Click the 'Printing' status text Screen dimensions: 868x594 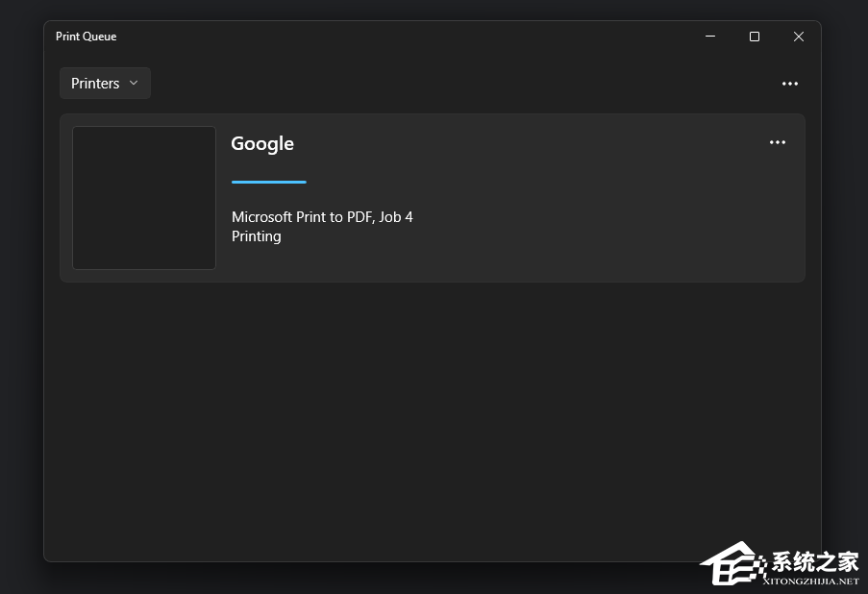(x=257, y=236)
